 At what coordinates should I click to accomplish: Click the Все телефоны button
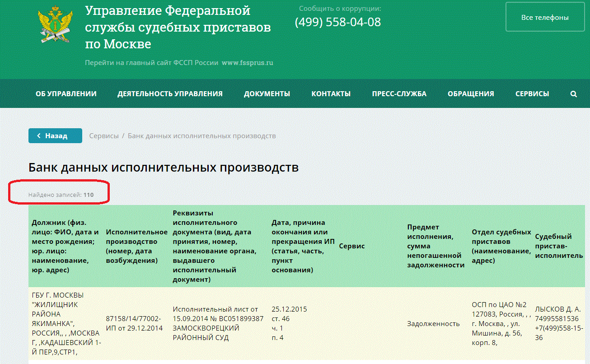(545, 17)
